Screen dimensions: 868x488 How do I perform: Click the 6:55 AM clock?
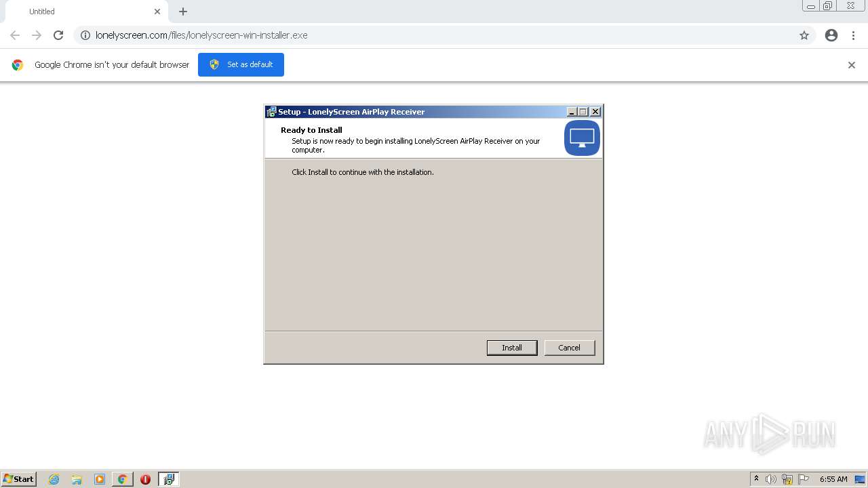tap(833, 479)
